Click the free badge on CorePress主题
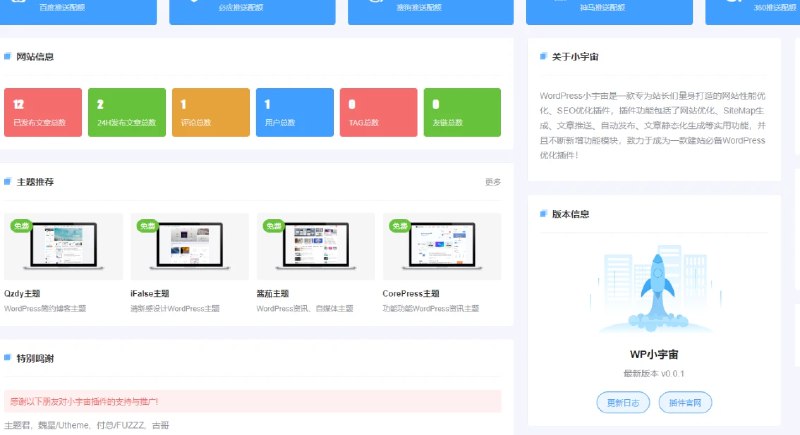Image resolution: width=800 pixels, height=435 pixels. click(400, 225)
